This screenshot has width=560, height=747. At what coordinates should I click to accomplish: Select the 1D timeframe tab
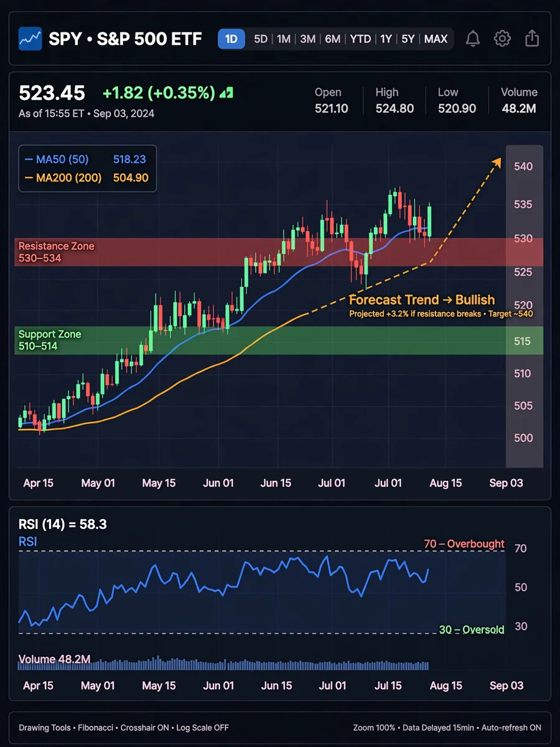(231, 39)
